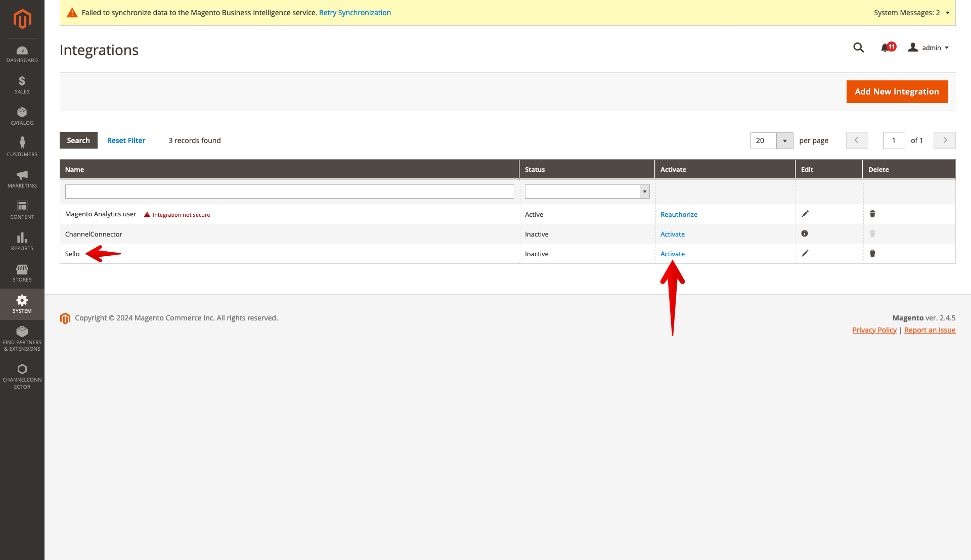
Task: Open the ChannelConnector sidebar item
Action: click(x=22, y=377)
